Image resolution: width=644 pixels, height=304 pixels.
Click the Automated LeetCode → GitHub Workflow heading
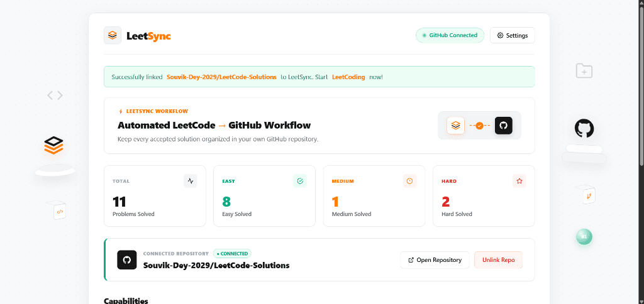[x=214, y=125]
